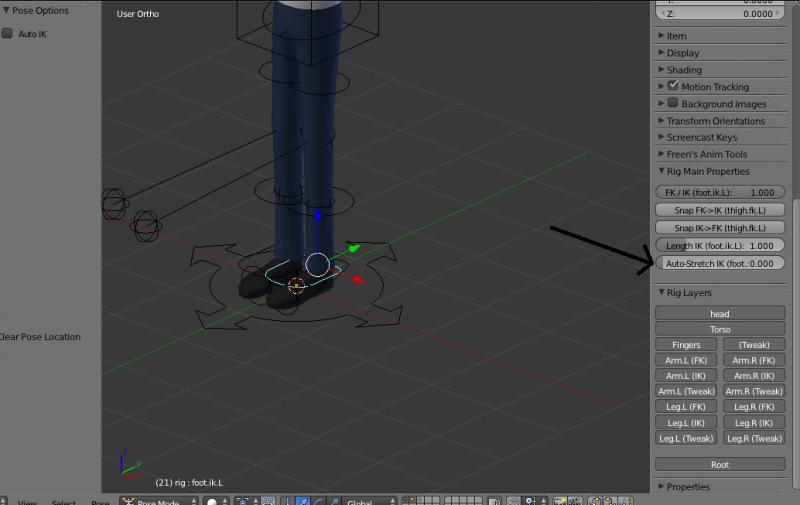Image resolution: width=800 pixels, height=505 pixels.
Task: Expand the Display panel
Action: 661,53
